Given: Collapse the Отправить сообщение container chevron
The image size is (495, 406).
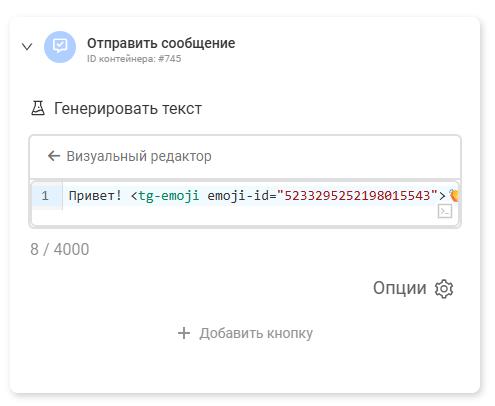Looking at the screenshot, I should [27, 47].
